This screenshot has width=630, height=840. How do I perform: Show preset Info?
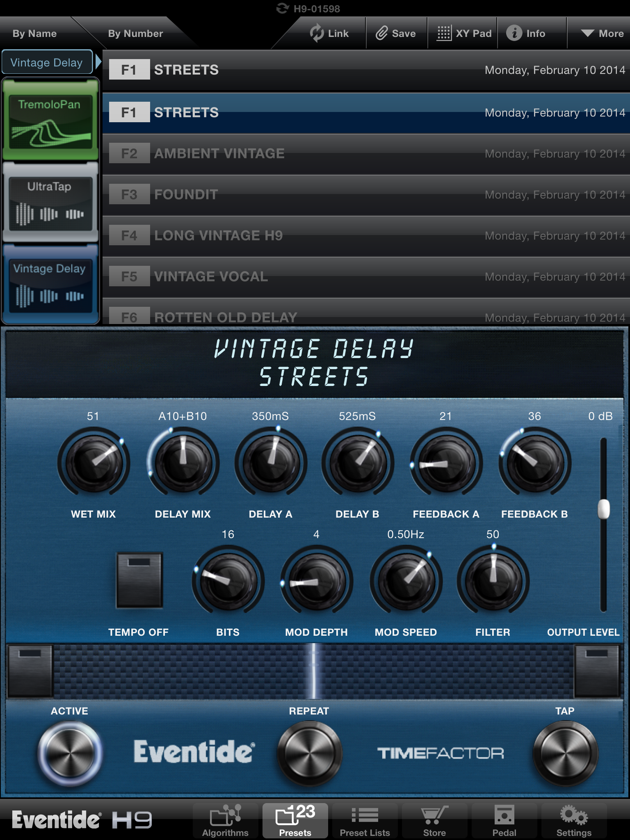pyautogui.click(x=526, y=33)
